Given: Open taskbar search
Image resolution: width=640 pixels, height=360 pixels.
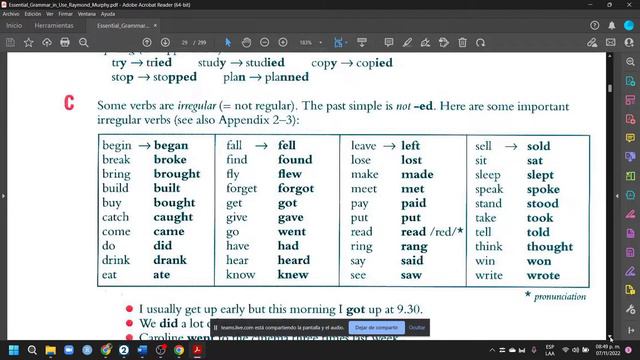Looking at the screenshot, I should (32, 350).
